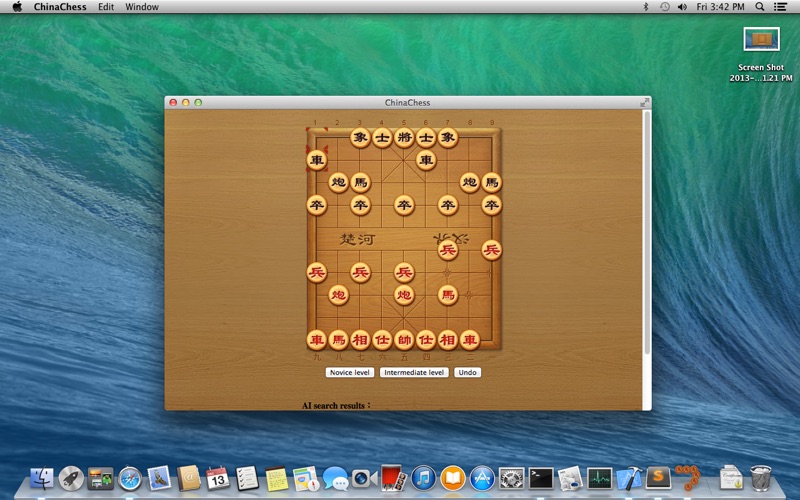800x500 pixels.
Task: Open Time Machine menu bar icon
Action: coord(664,7)
